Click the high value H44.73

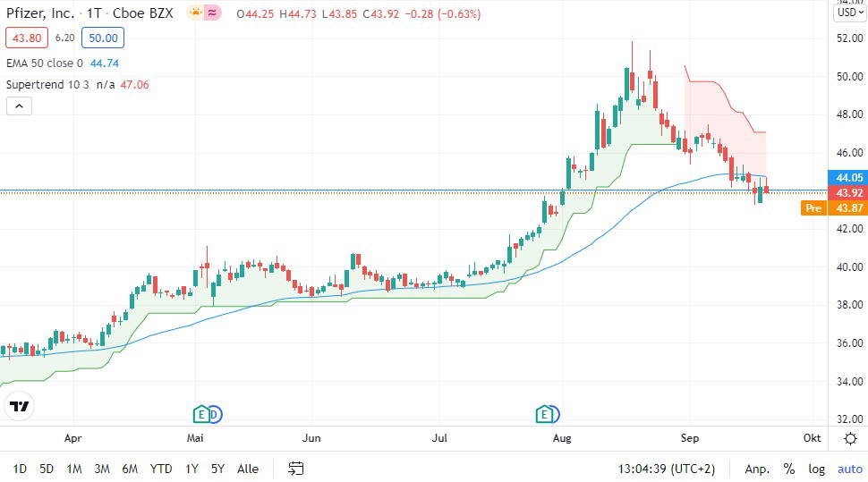(x=298, y=13)
